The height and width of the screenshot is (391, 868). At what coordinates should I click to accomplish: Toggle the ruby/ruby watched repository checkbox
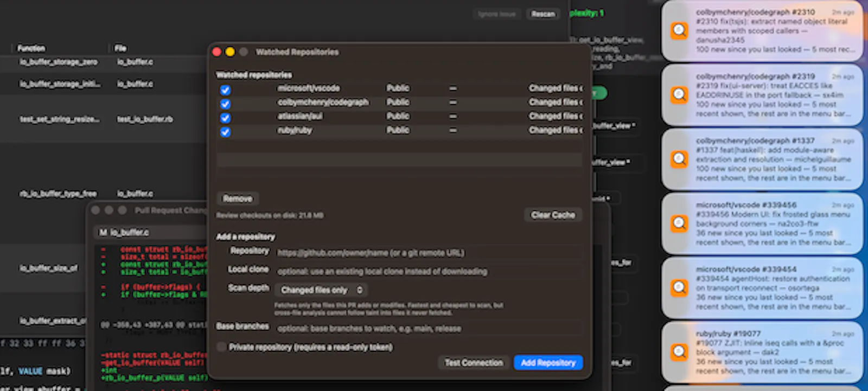pos(225,132)
